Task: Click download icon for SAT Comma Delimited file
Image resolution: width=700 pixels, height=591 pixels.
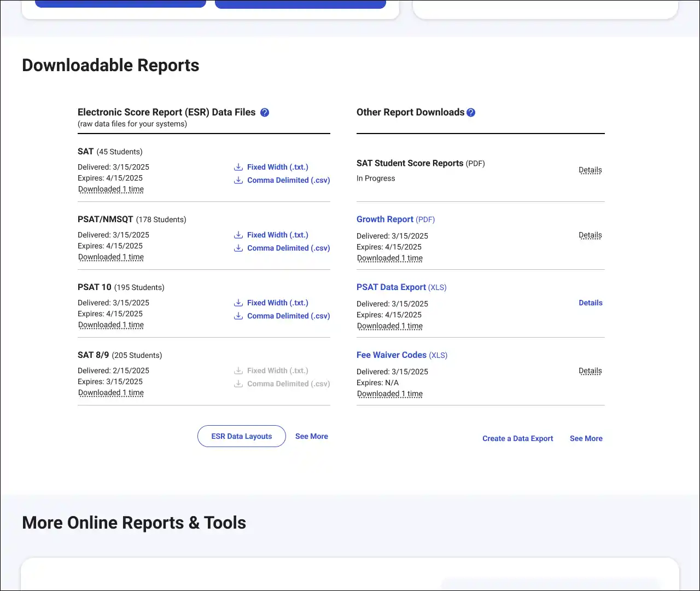Action: (x=238, y=180)
